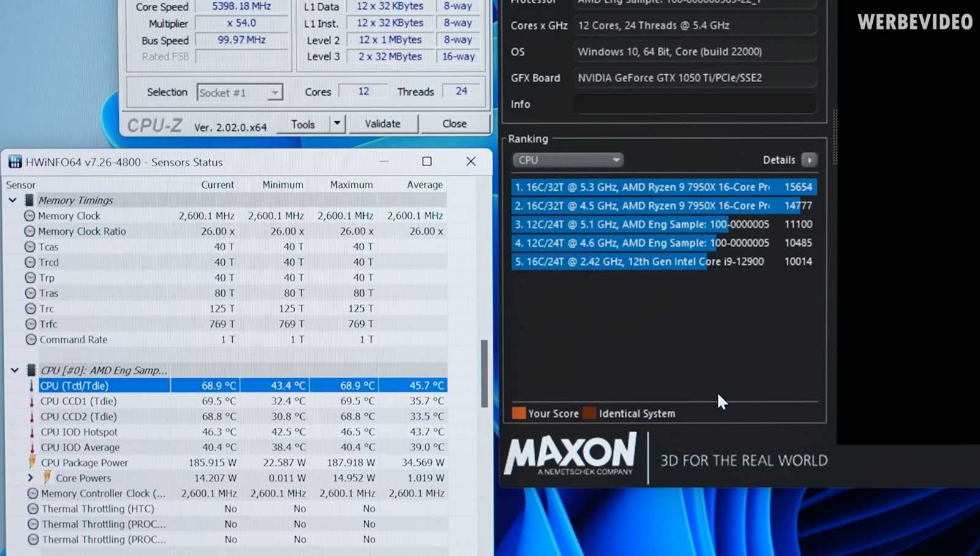Click the Command Rate sensor icon

(31, 339)
